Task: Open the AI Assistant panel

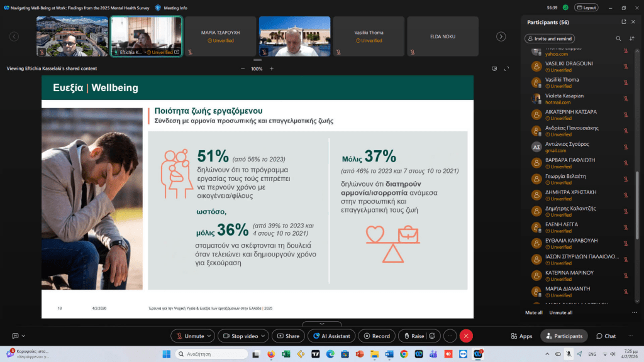Action: tap(331, 336)
